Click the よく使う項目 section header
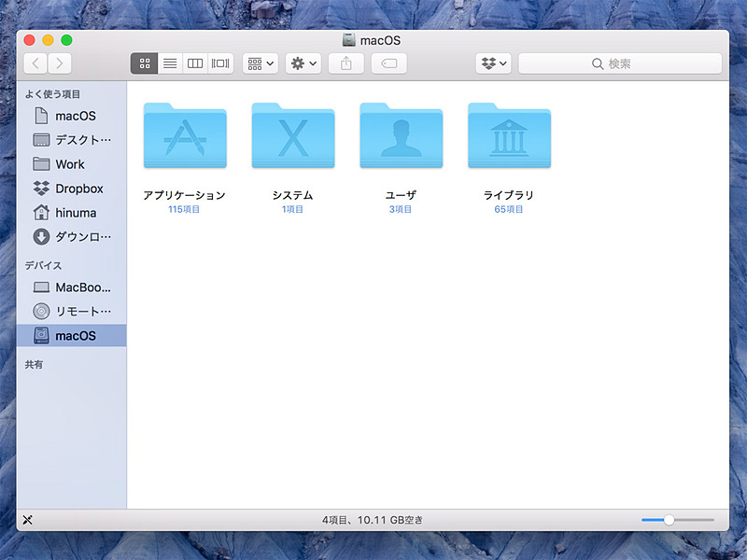Image resolution: width=747 pixels, height=560 pixels. coord(52,94)
